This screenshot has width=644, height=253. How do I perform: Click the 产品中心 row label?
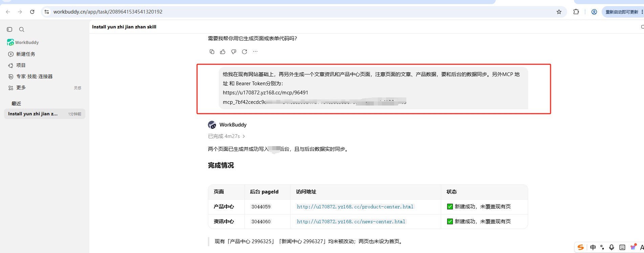pos(224,207)
